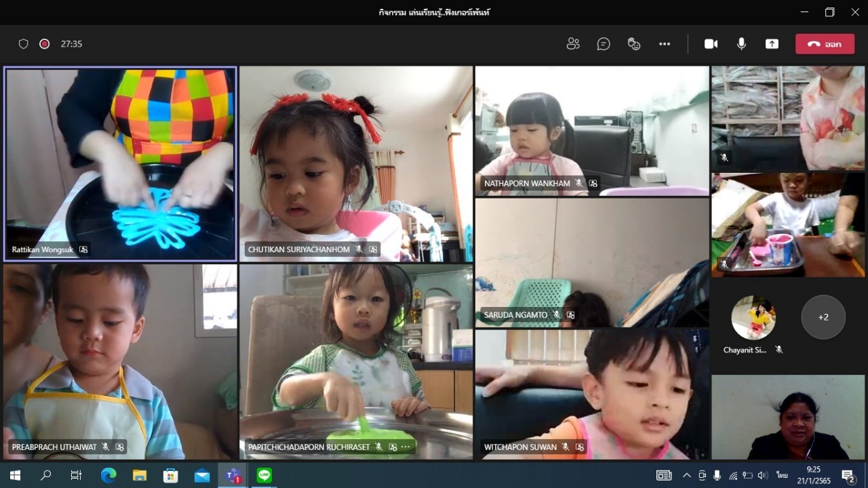This screenshot has width=868, height=488.
Task: Toggle the Thai input language indicator
Action: (782, 476)
